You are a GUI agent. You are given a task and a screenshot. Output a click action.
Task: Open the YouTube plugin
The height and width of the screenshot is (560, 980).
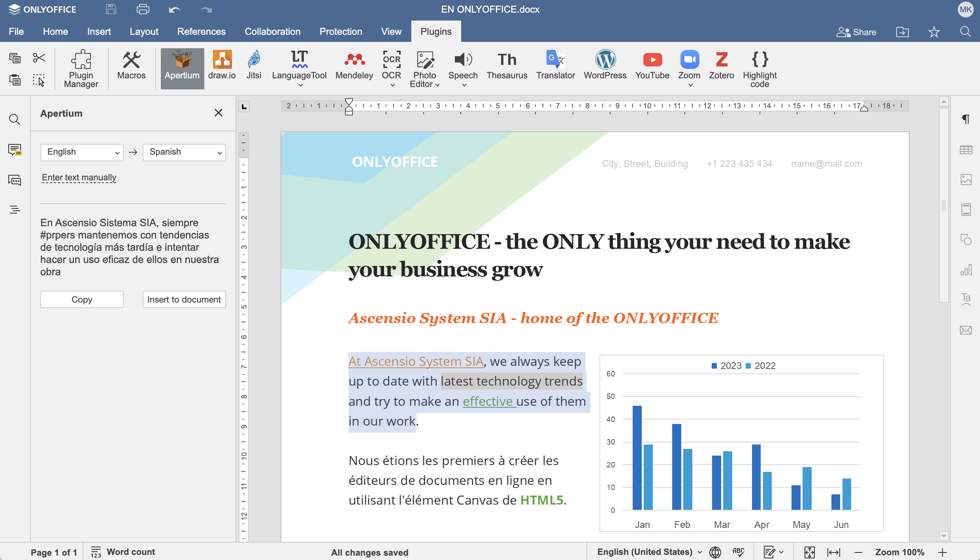click(652, 66)
